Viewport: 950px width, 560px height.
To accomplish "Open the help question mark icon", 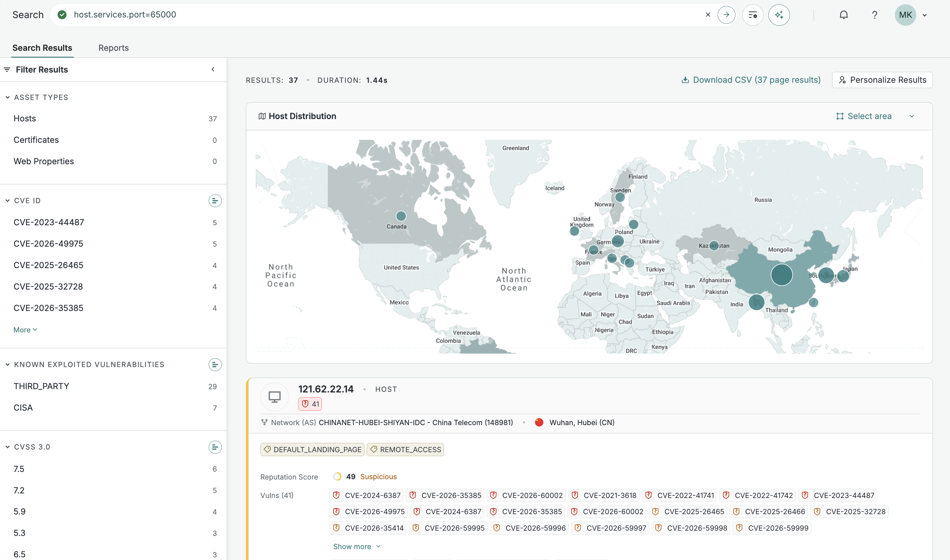I will point(874,15).
